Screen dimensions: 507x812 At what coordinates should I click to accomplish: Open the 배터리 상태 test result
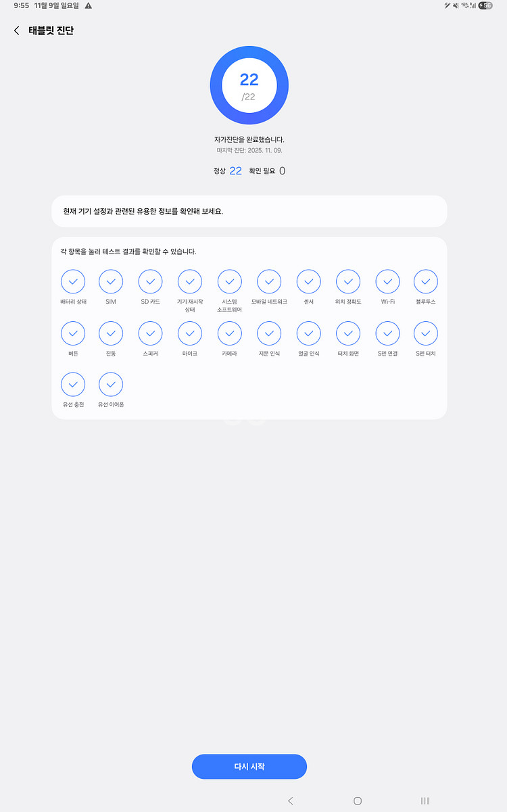(73, 281)
